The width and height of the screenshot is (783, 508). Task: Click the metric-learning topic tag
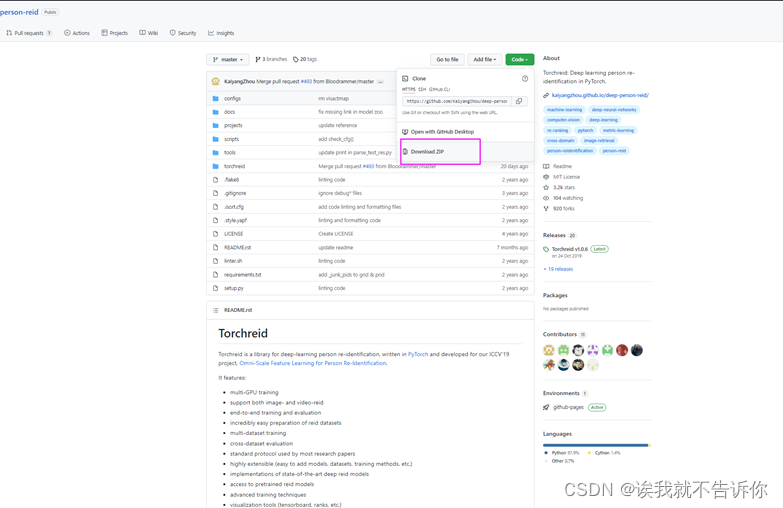click(x=618, y=130)
